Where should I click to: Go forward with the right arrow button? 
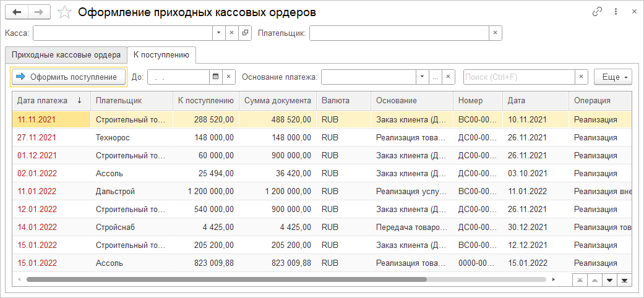click(40, 12)
